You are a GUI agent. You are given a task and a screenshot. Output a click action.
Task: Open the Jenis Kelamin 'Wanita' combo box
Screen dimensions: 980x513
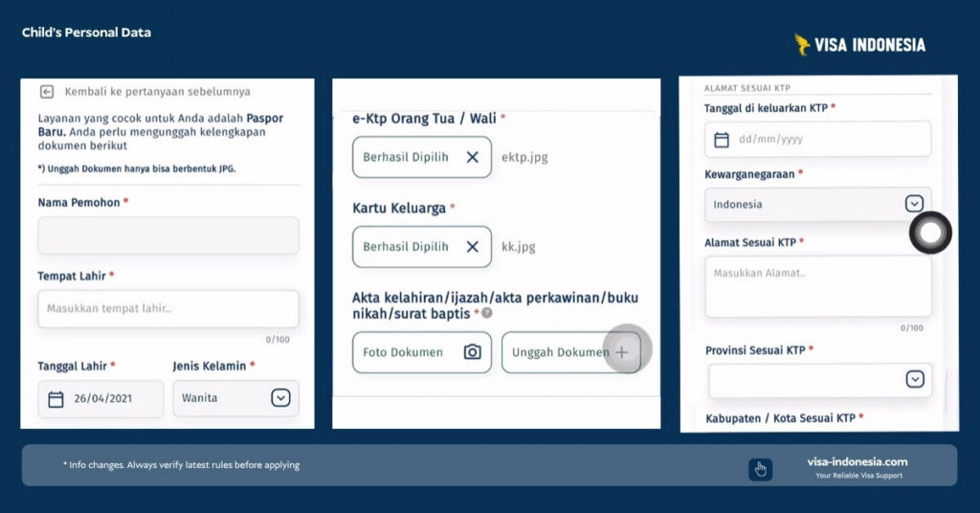[235, 398]
